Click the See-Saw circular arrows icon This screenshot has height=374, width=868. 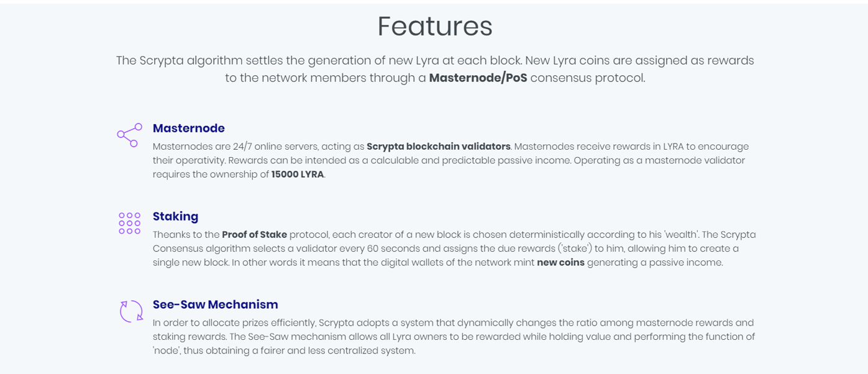131,311
